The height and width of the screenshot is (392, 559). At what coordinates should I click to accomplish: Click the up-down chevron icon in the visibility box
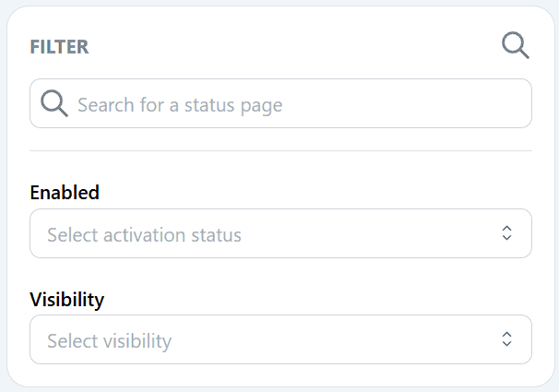tap(507, 339)
